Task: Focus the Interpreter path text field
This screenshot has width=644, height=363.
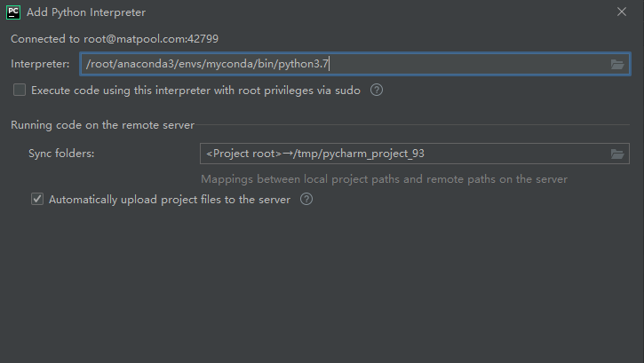Action: [x=355, y=64]
